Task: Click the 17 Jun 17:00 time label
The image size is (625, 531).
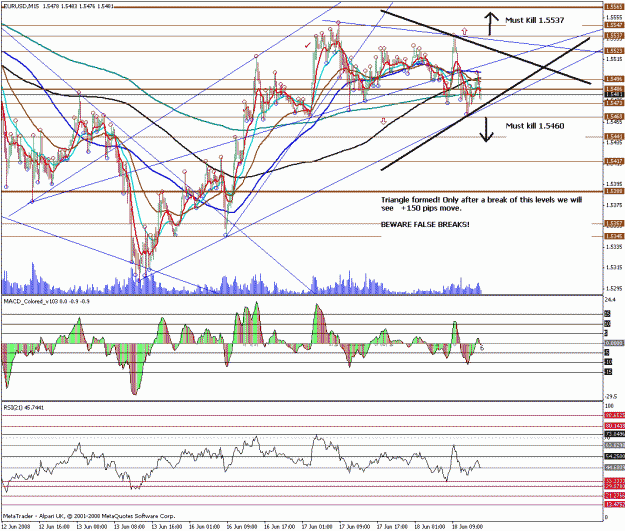Action: 392,527
